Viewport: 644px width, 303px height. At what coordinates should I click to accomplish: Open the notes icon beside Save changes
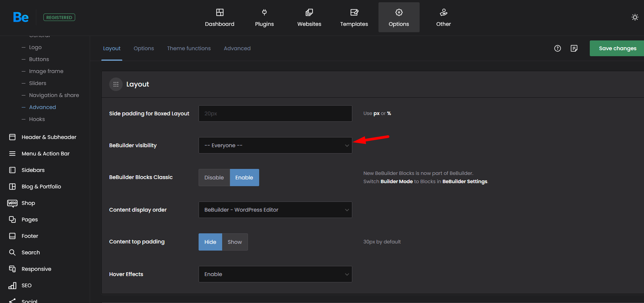point(574,48)
